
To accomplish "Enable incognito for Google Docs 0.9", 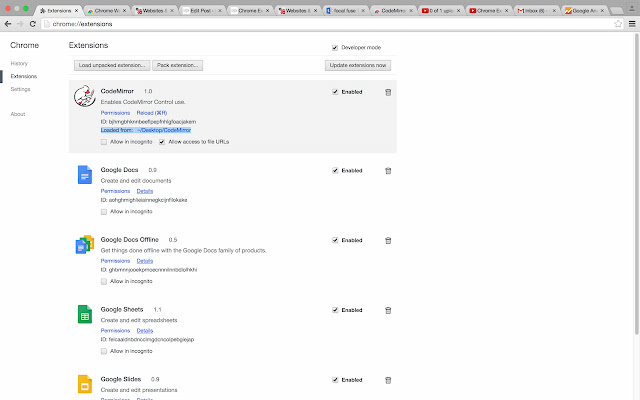I will pos(104,212).
